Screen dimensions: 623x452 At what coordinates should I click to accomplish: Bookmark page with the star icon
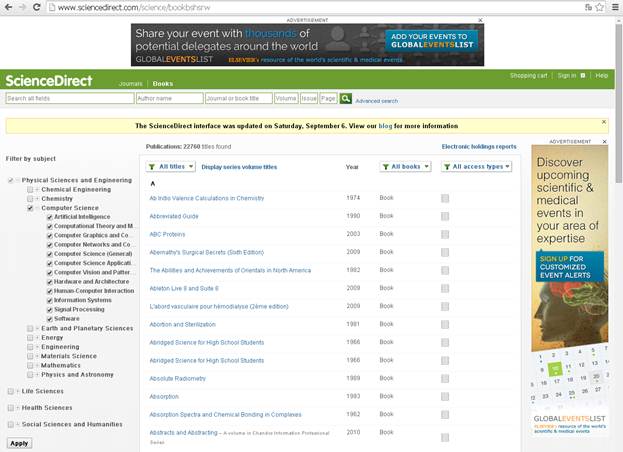click(600, 7)
